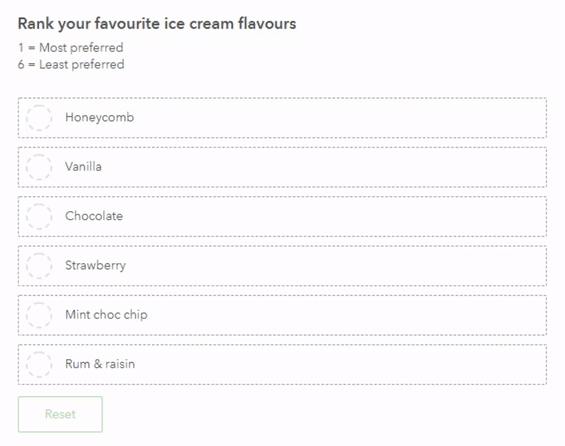Select the Honeycomb rank circle
The image size is (565, 446).
(x=39, y=118)
